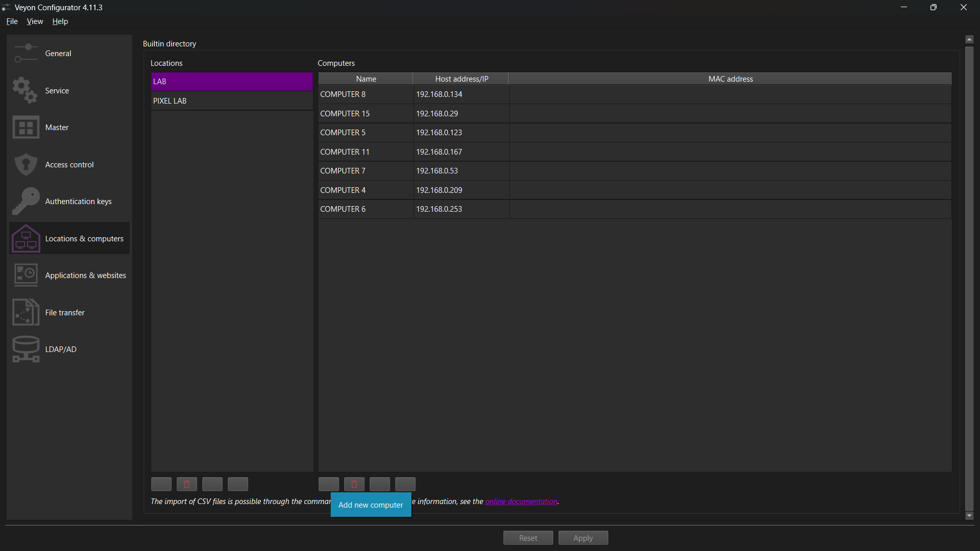Select COMPUTER 8 name cell

click(366, 94)
